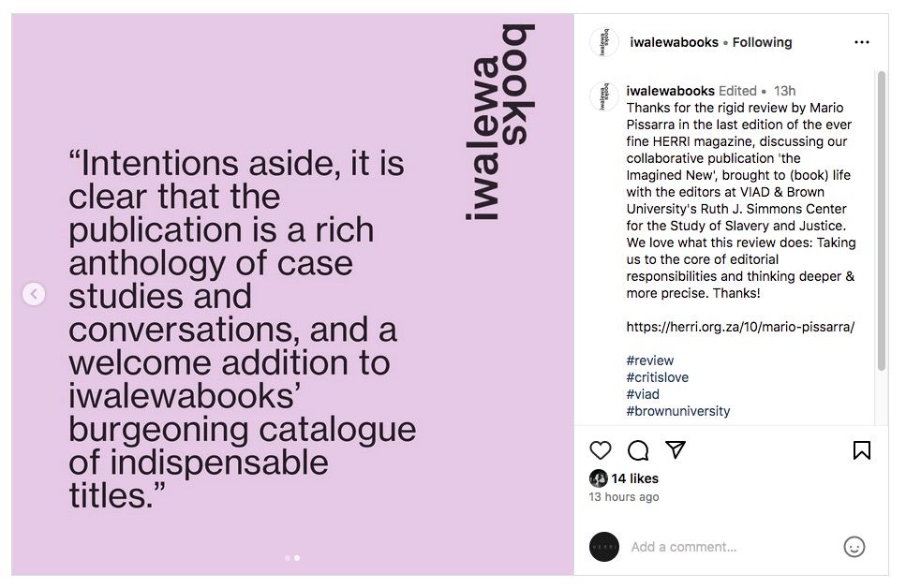Click the iwalewabooks header profile picture
Viewport: 906px width, 588px height.
604,42
